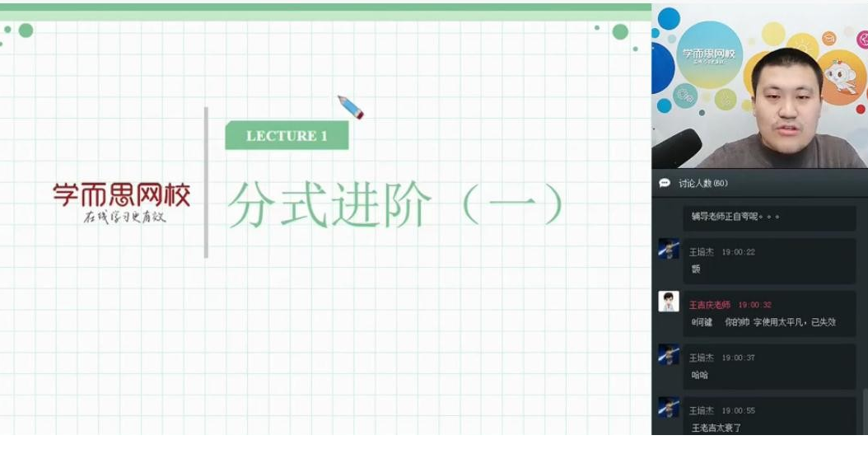Click the username on the 19:00:55 message
The image size is (868, 454).
[702, 411]
